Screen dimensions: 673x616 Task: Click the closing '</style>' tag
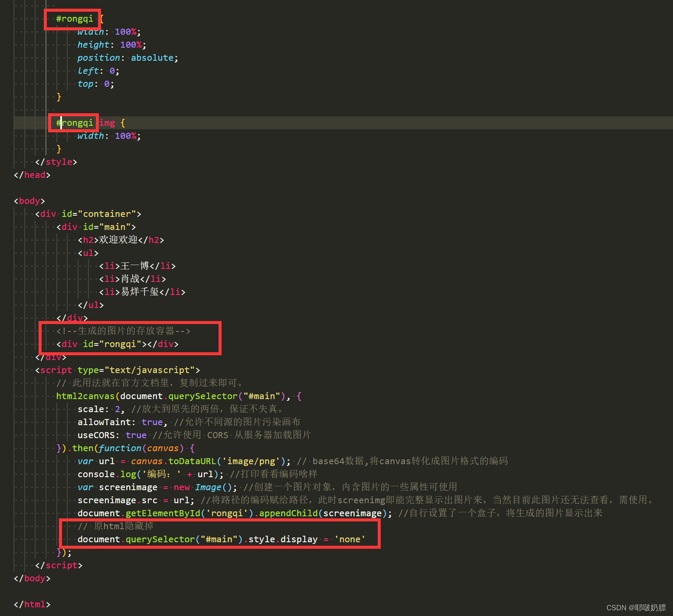pyautogui.click(x=56, y=162)
